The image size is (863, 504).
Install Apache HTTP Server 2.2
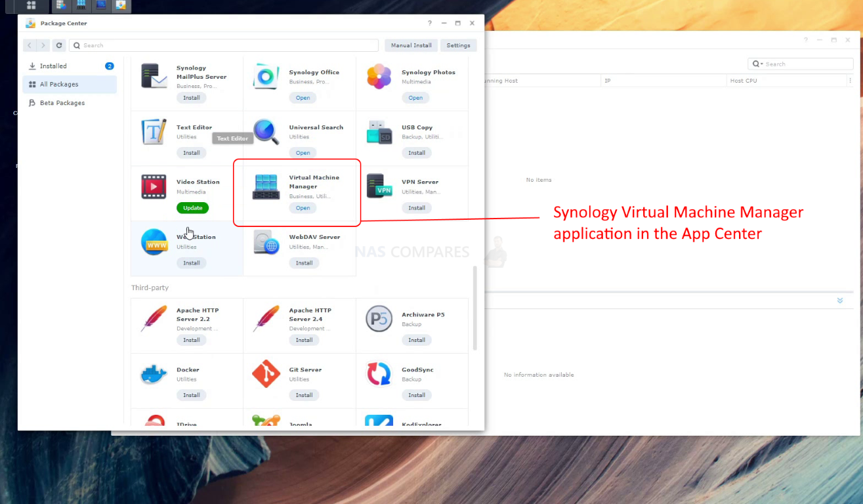click(x=192, y=340)
